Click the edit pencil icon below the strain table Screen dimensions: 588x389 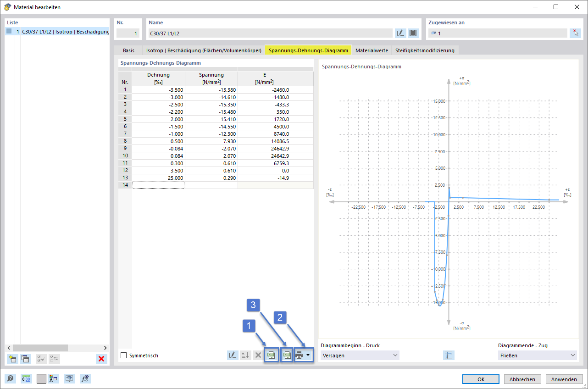coord(233,355)
